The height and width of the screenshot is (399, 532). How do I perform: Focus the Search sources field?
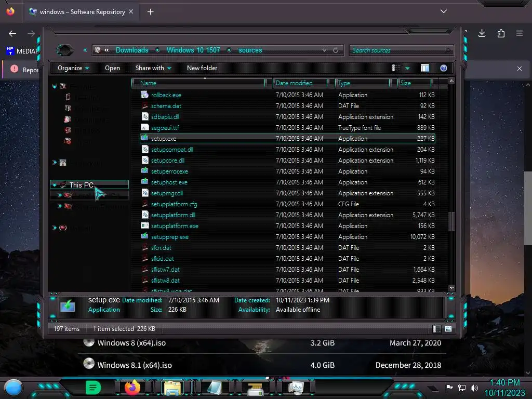coord(402,50)
